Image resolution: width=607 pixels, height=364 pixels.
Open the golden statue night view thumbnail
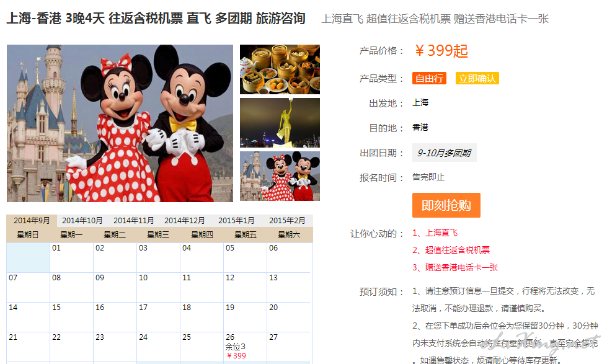pyautogui.click(x=280, y=123)
